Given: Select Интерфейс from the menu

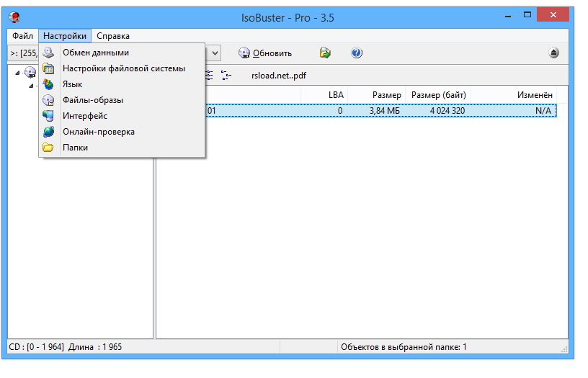Looking at the screenshot, I should coord(122,116).
